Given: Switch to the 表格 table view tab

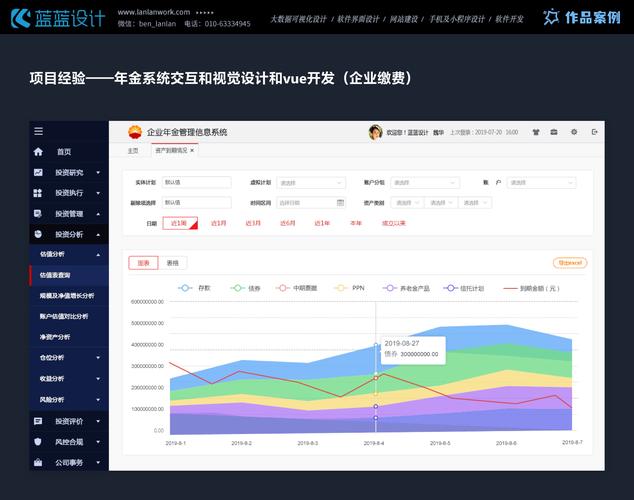Looking at the screenshot, I should (173, 263).
